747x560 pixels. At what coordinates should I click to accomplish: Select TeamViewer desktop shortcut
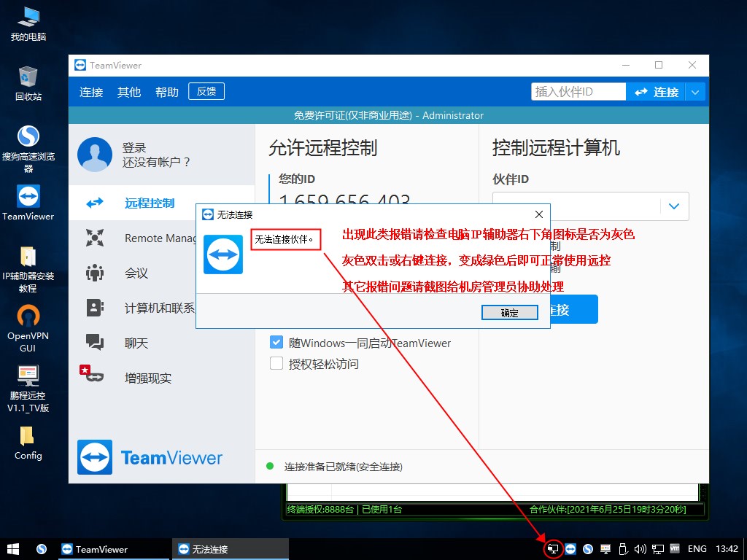click(x=28, y=203)
